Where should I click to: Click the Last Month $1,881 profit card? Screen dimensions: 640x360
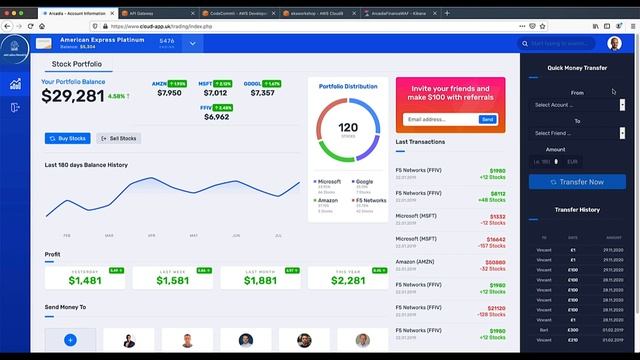(260, 278)
